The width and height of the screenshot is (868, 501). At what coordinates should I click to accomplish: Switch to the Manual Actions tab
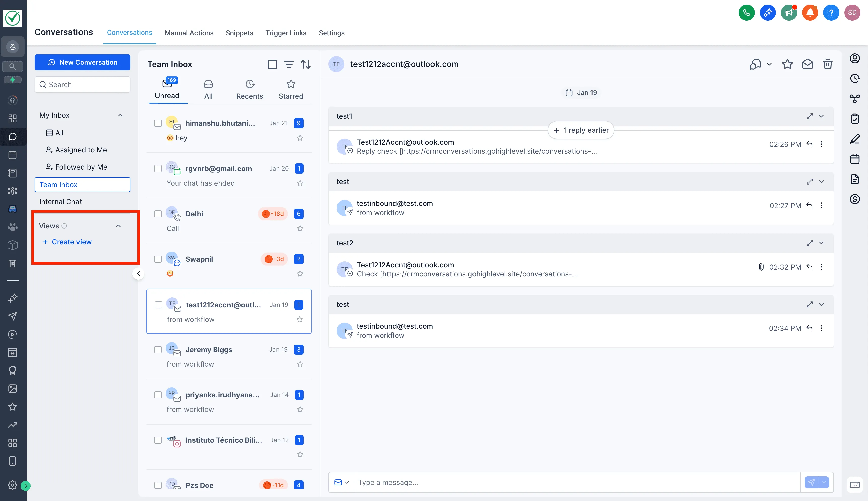point(189,33)
